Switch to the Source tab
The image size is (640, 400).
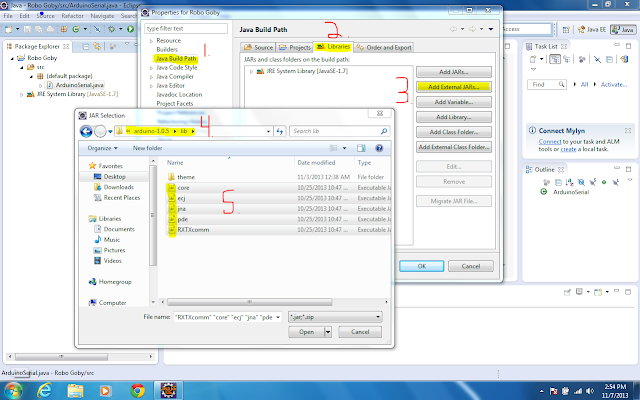point(258,47)
